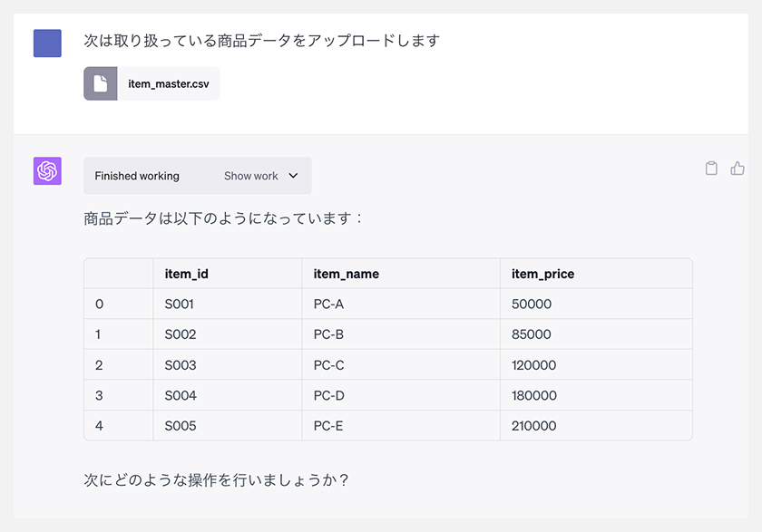Image resolution: width=762 pixels, height=532 pixels.
Task: Click the S001 cell
Action: (228, 304)
